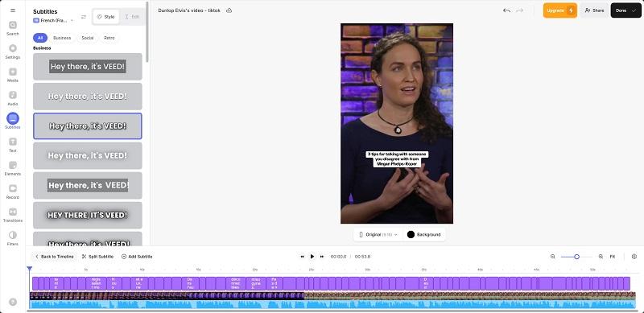644x313 pixels.
Task: Open the Filters panel in sidebar
Action: [13, 238]
